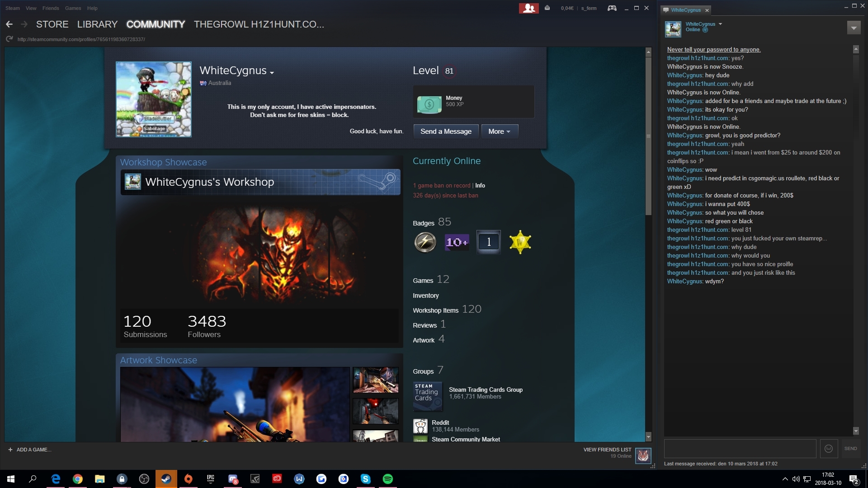Open Workshop Items link
The height and width of the screenshot is (488, 868).
[x=435, y=310]
